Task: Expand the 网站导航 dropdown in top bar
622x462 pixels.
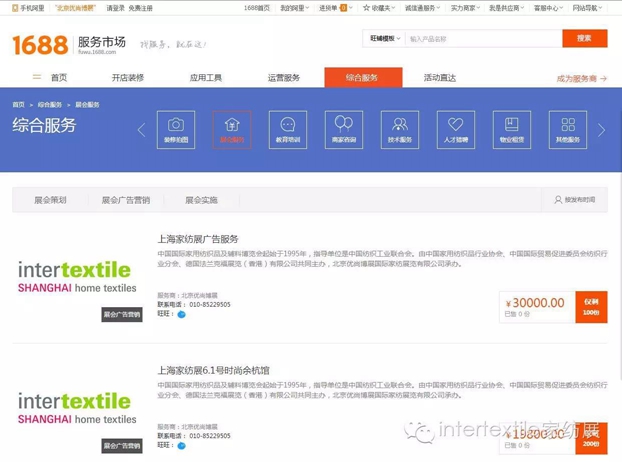Action: point(586,7)
